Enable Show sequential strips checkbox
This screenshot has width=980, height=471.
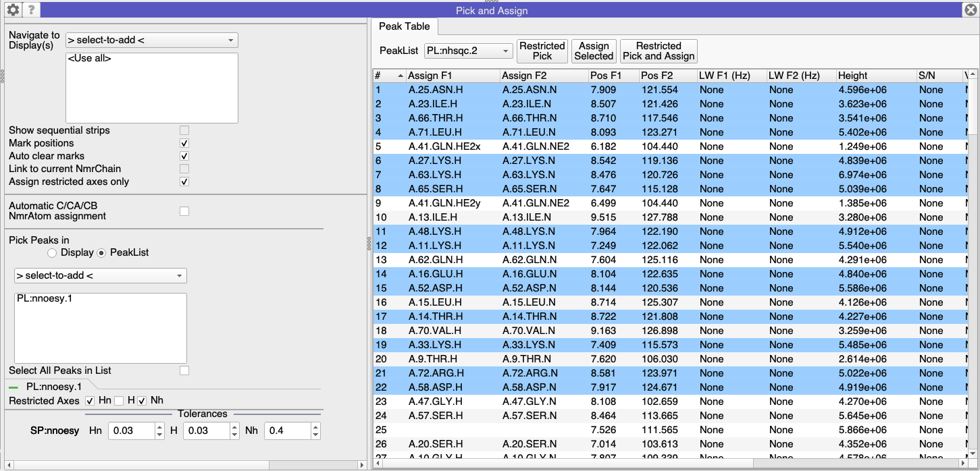(184, 130)
